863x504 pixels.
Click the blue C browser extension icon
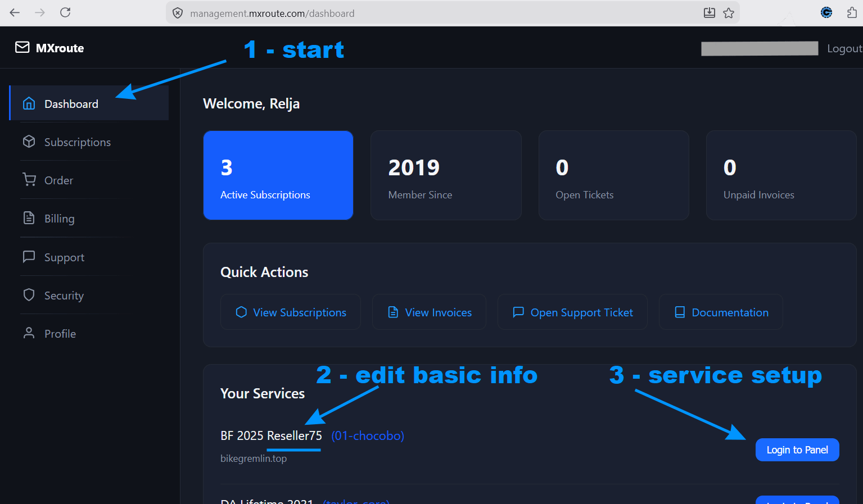click(x=826, y=12)
